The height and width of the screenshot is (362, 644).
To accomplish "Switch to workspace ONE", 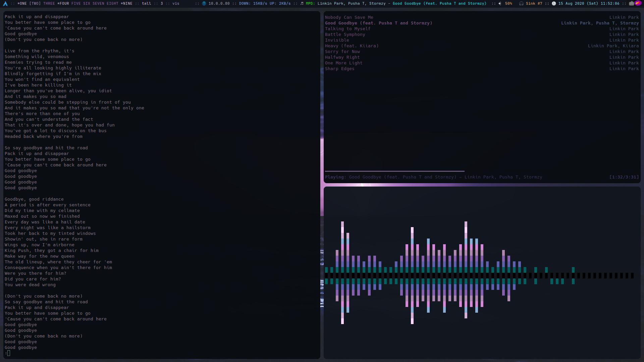I will [22, 4].
